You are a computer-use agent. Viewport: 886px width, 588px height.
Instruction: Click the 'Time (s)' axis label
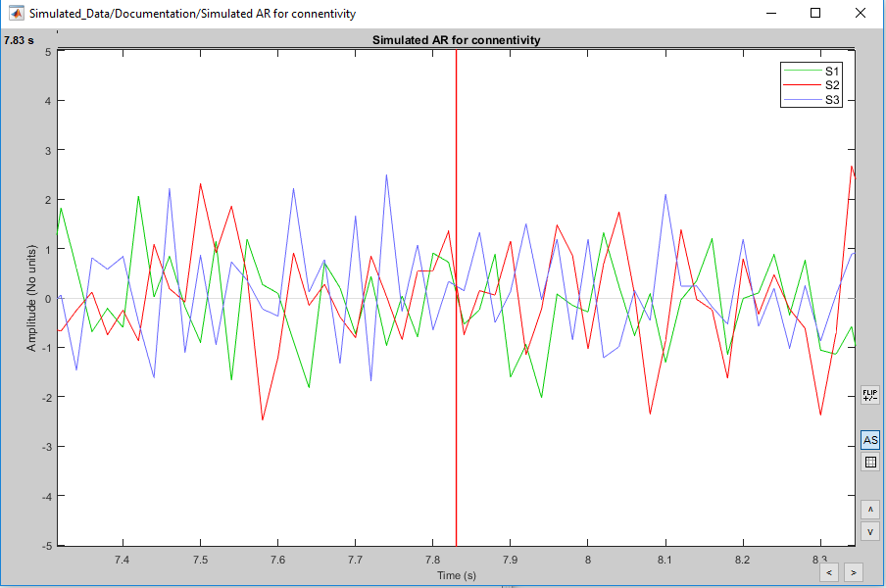point(456,575)
